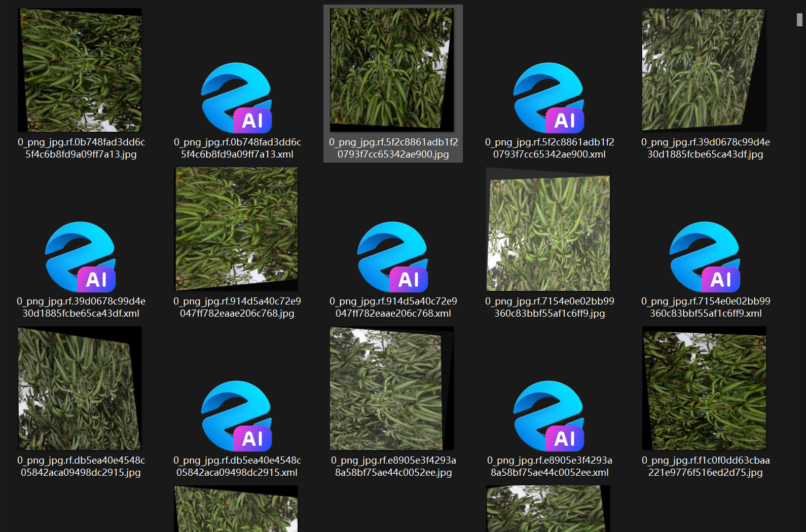Click the db5ea40e4548c XML file icon
The image size is (806, 532).
click(x=237, y=416)
